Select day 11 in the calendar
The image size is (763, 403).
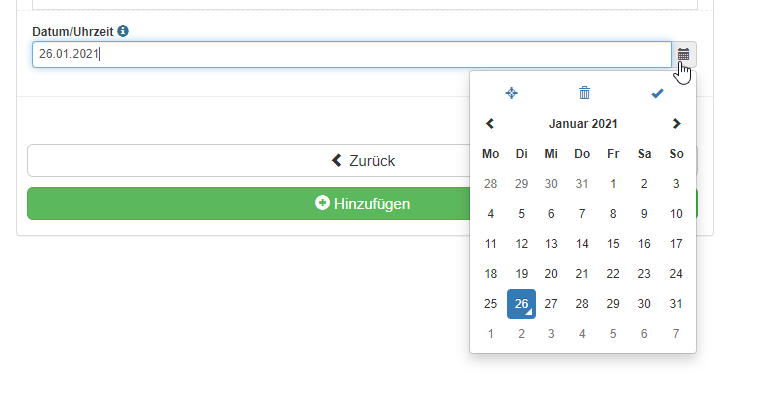pyautogui.click(x=490, y=244)
